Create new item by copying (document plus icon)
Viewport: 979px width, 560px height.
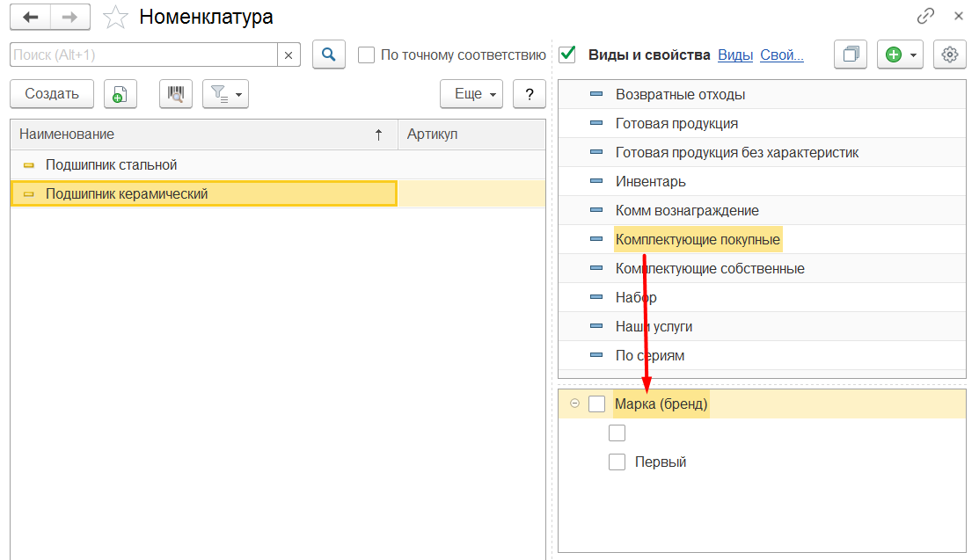click(x=120, y=94)
